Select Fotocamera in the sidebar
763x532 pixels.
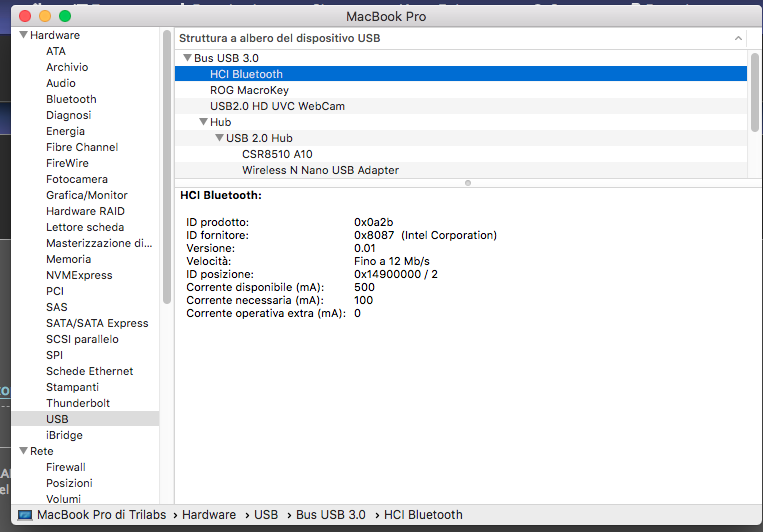77,179
